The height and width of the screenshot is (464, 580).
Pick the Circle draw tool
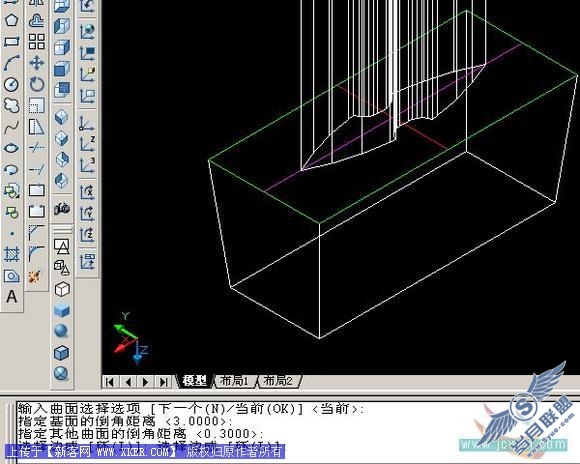click(11, 84)
